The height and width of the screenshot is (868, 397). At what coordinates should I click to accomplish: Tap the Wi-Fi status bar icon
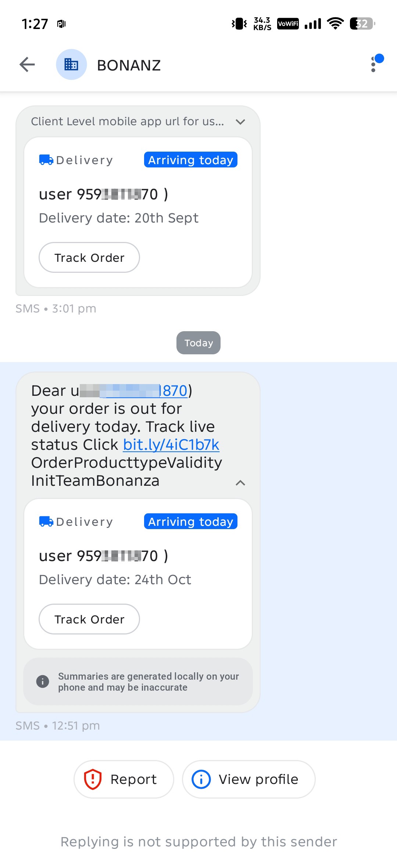click(x=335, y=24)
